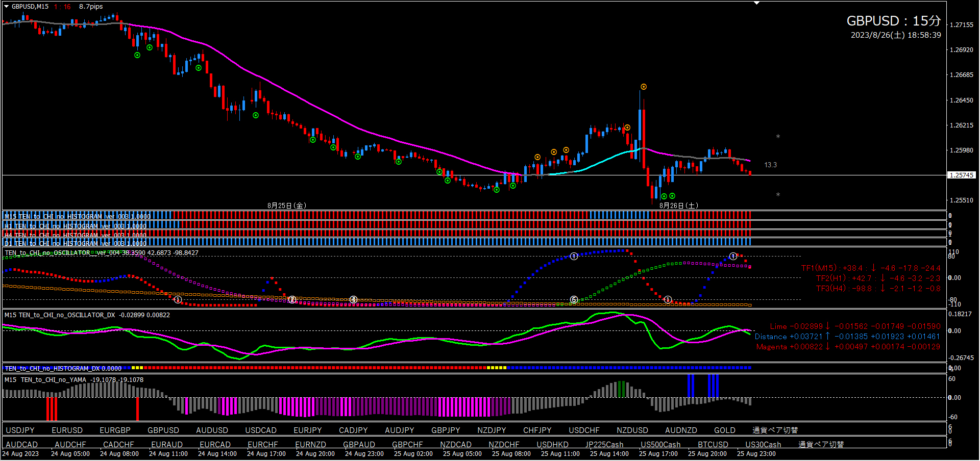Pick the CADJPY symbol

click(353, 430)
